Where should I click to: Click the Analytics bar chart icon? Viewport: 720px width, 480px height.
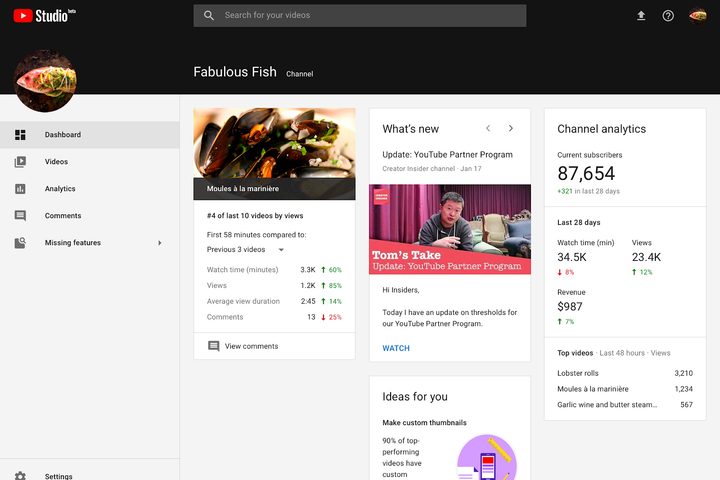20,189
